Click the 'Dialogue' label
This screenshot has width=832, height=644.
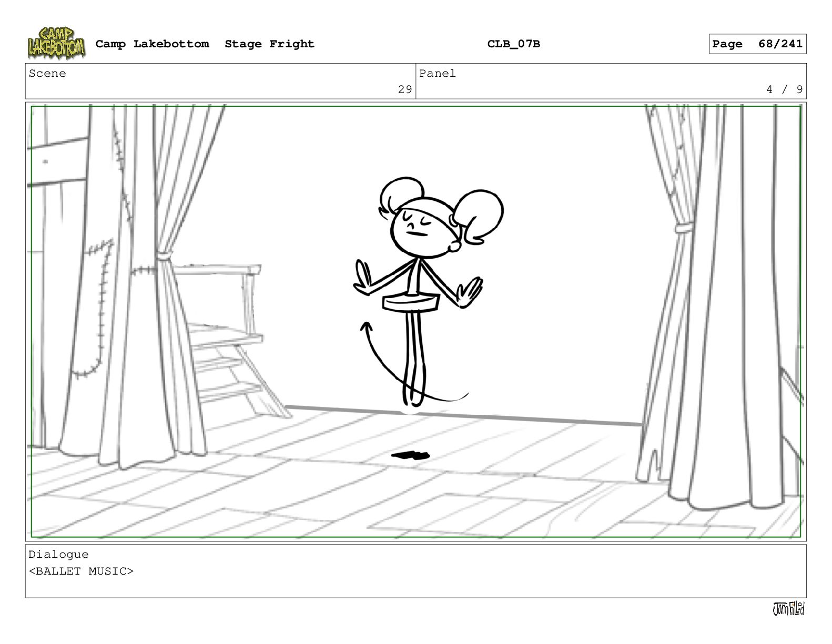[58, 555]
